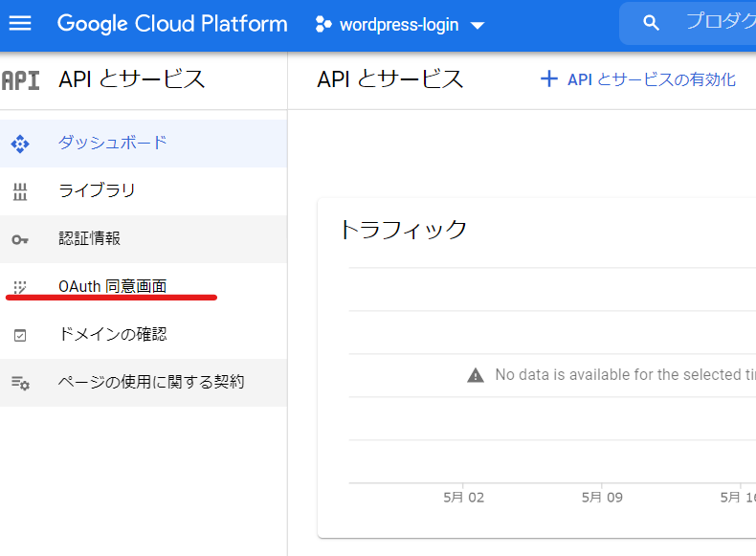Click the トラフィック chart heading
This screenshot has height=556, width=756.
(x=404, y=230)
